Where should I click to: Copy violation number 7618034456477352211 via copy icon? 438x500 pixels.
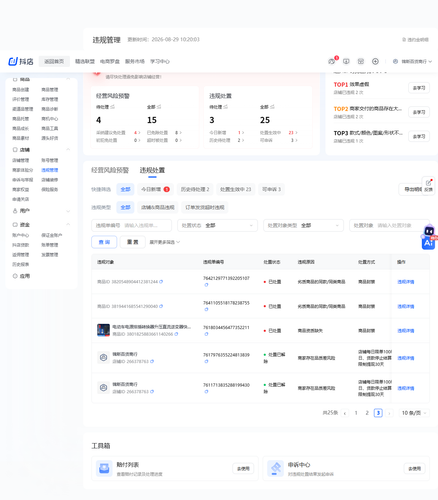tap(206, 334)
